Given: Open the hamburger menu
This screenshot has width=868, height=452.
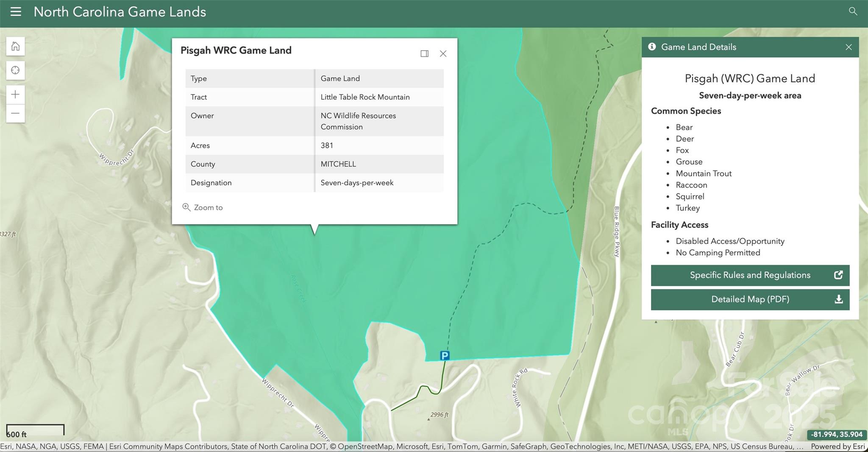Looking at the screenshot, I should (x=16, y=12).
